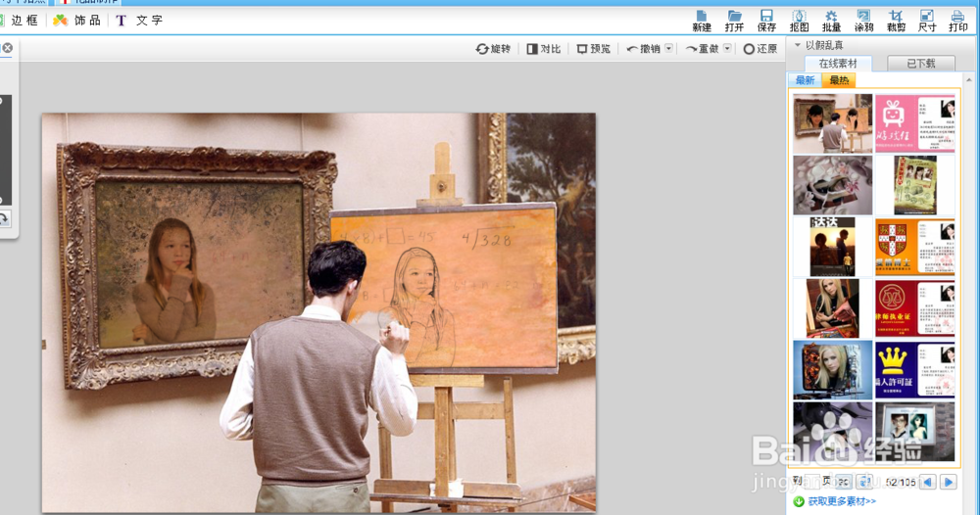Open the 尺寸 resize tool

(x=927, y=21)
